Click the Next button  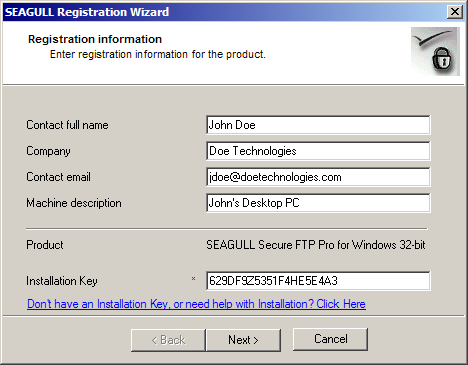click(243, 340)
